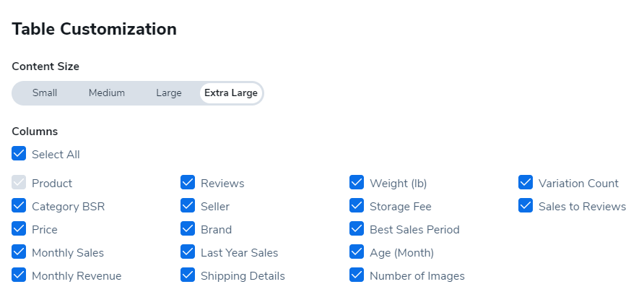Disable Last Year Sales column
Image resolution: width=644 pixels, height=305 pixels.
tap(188, 252)
